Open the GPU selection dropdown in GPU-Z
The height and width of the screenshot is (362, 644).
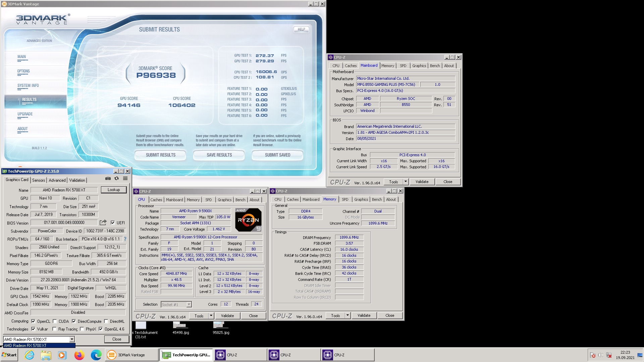point(72,339)
